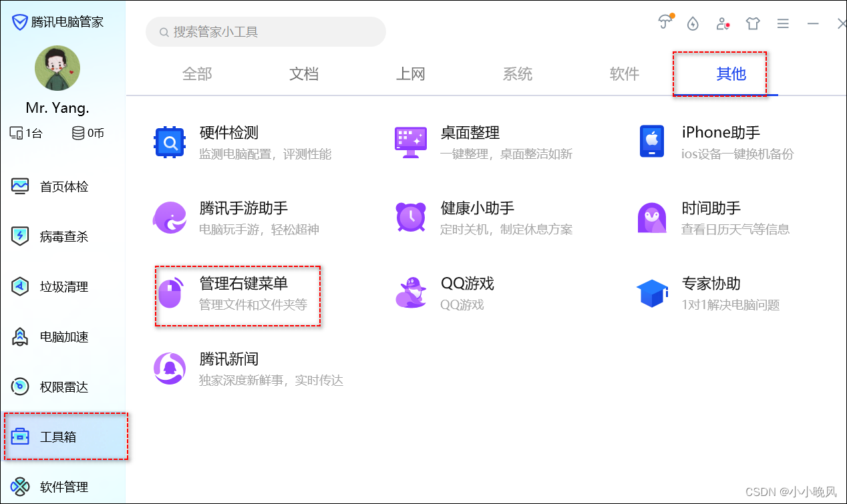Click description 1对1解决电脑问题
847x504 pixels.
[x=731, y=305]
